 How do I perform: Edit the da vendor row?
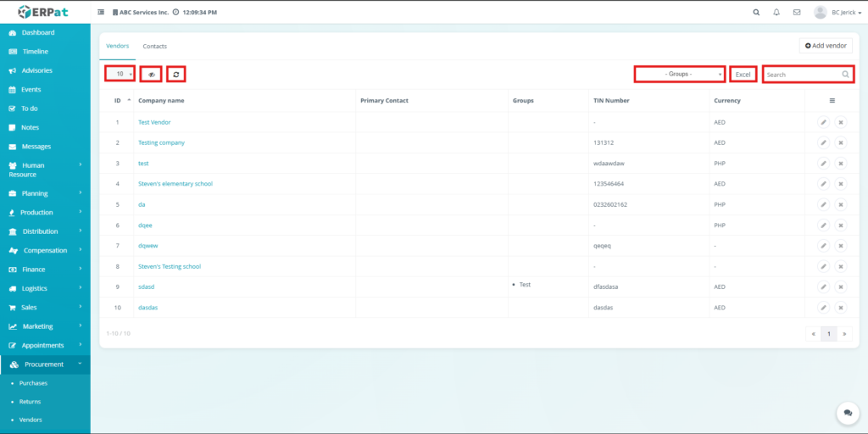(x=824, y=205)
